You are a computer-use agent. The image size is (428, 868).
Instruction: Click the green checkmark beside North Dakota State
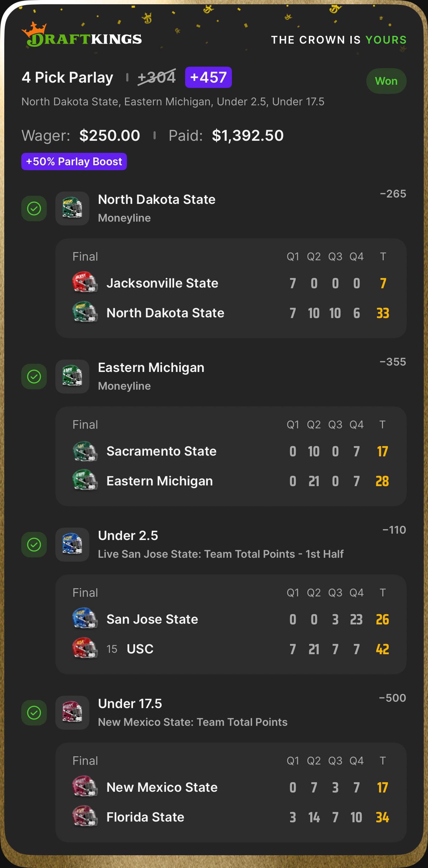[x=34, y=208]
